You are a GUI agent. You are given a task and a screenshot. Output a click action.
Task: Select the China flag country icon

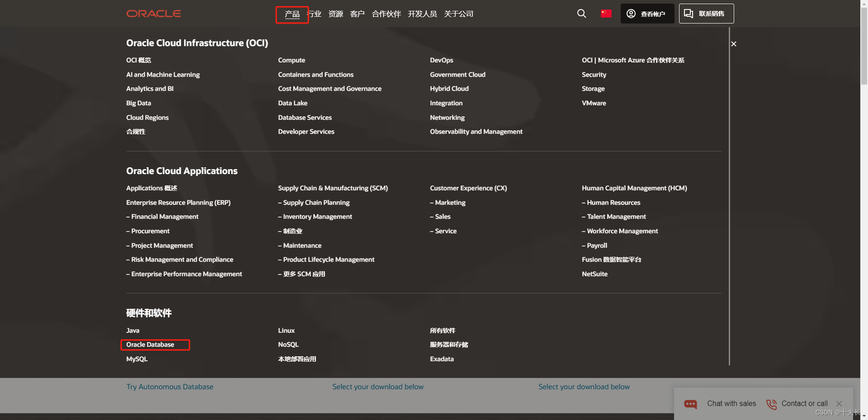[x=606, y=14]
